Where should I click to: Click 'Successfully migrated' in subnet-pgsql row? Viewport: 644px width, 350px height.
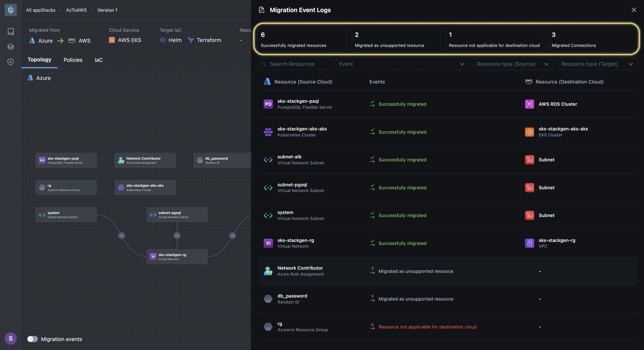(402, 188)
